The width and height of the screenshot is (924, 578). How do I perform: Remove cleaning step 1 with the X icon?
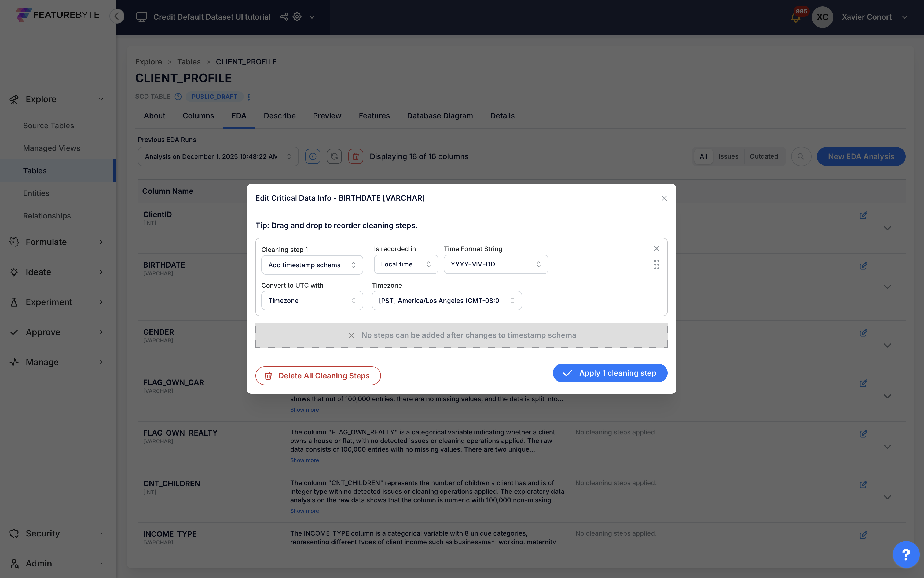click(x=657, y=248)
